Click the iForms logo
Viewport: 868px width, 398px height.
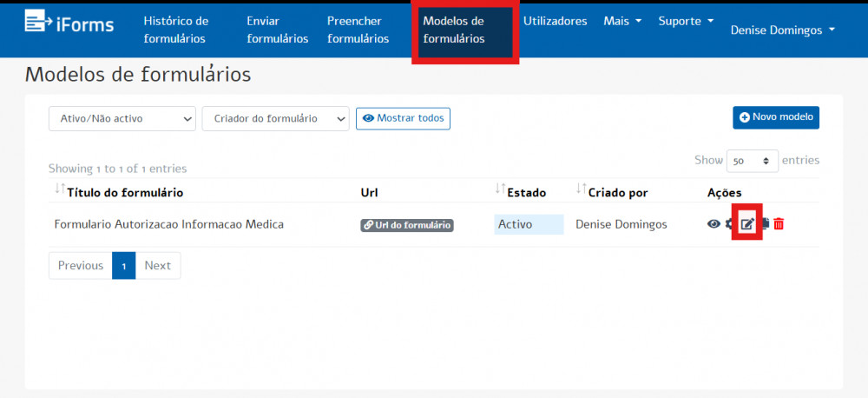click(x=69, y=23)
